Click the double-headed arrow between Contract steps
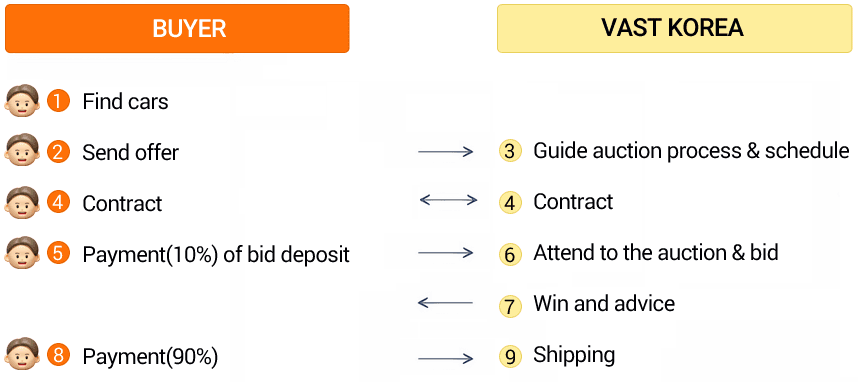The image size is (858, 382). point(448,200)
